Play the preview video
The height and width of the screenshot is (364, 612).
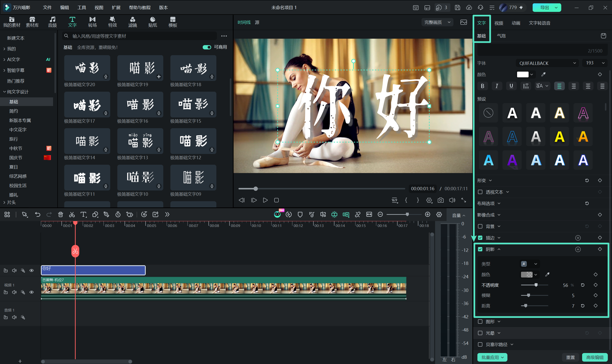pyautogui.click(x=265, y=200)
